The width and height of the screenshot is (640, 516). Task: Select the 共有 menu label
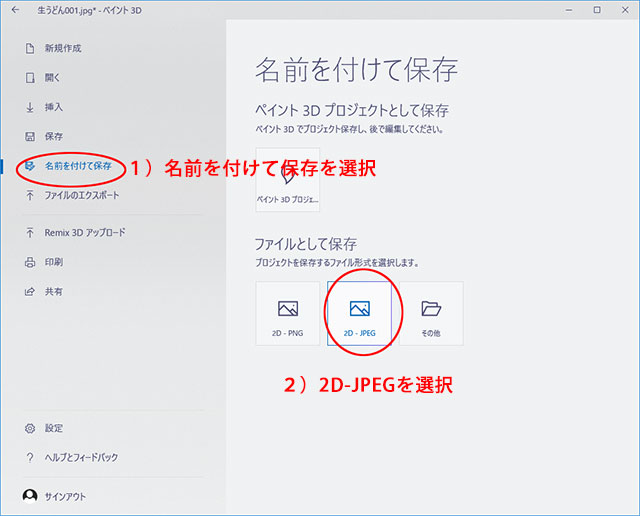[x=53, y=291]
